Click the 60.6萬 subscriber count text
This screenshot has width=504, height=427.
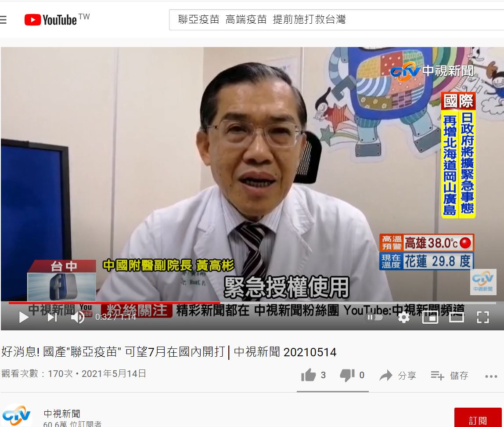pyautogui.click(x=72, y=424)
